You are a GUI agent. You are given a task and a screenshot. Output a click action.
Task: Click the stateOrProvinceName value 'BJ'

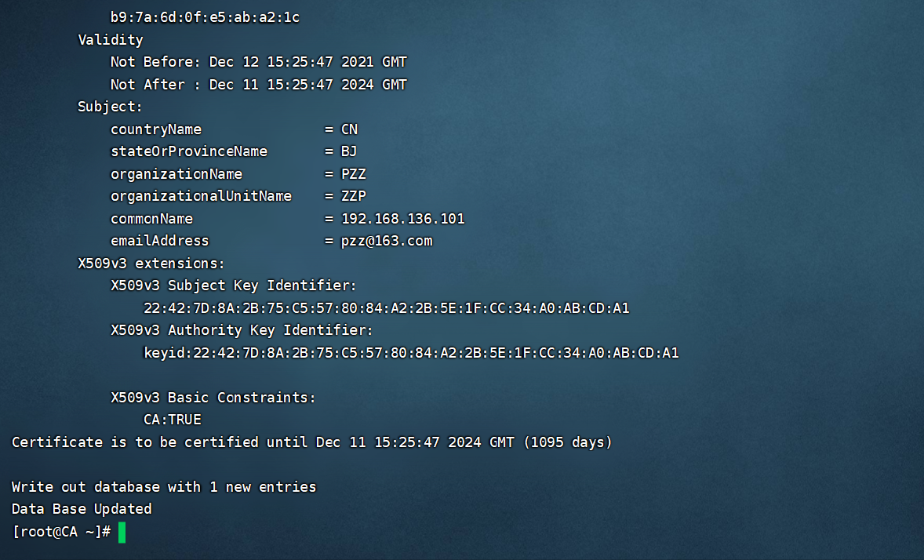tap(349, 151)
